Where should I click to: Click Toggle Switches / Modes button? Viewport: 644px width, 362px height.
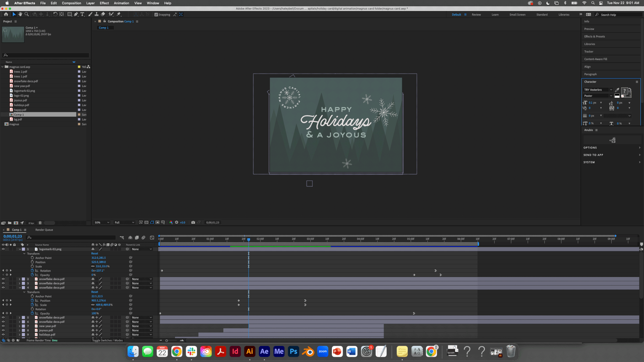pos(107,340)
